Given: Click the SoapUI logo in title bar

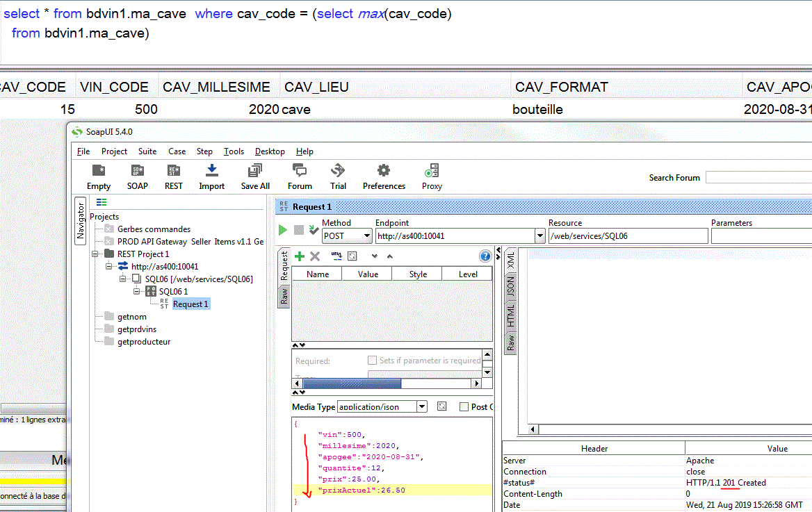Looking at the screenshot, I should point(77,131).
